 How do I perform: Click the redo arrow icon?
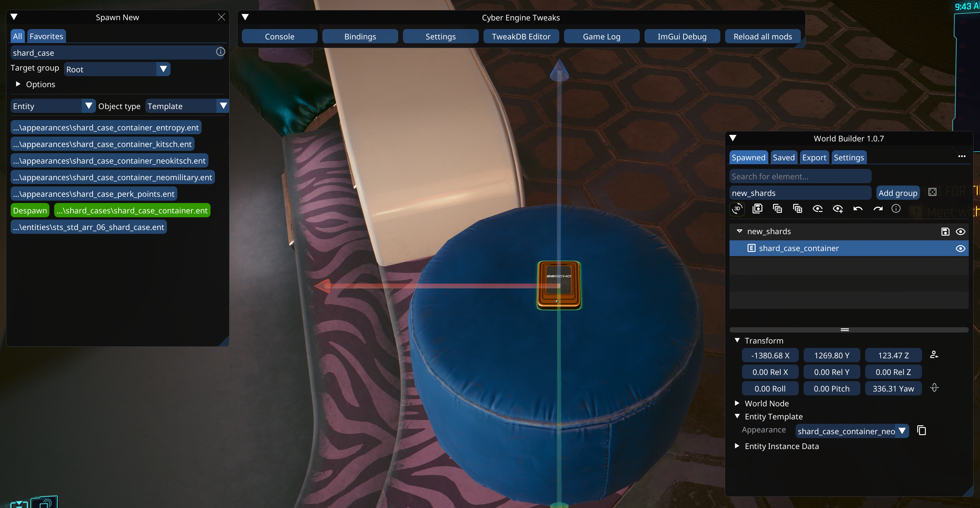(x=878, y=209)
